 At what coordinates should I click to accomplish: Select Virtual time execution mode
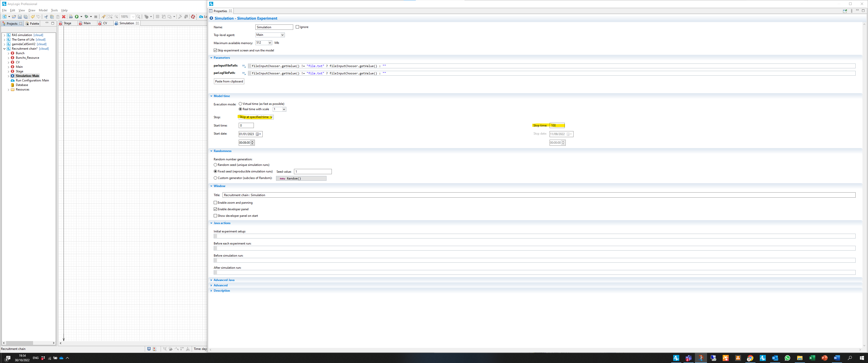(x=240, y=104)
